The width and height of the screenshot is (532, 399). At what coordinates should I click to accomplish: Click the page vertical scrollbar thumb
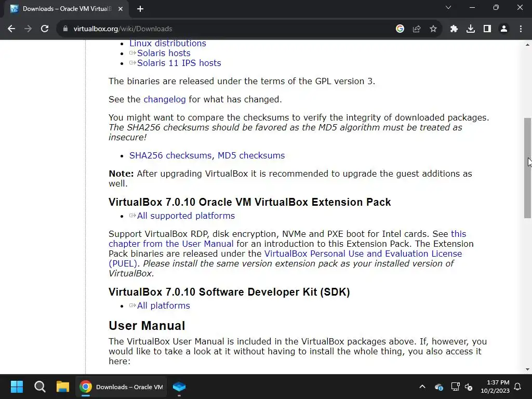click(527, 168)
